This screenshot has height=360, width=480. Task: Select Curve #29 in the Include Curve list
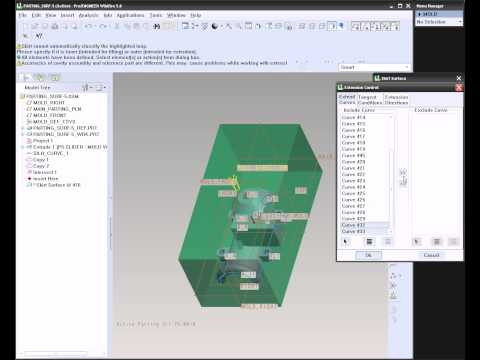353,219
